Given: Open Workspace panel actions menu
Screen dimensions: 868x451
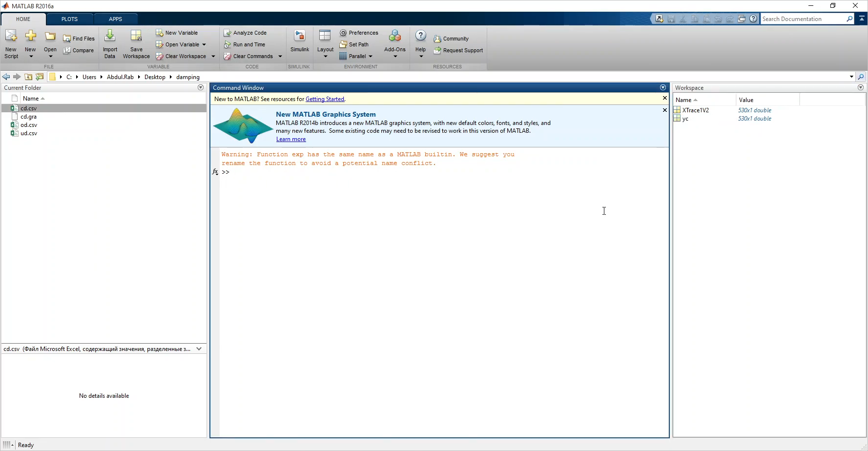Looking at the screenshot, I should coord(861,87).
